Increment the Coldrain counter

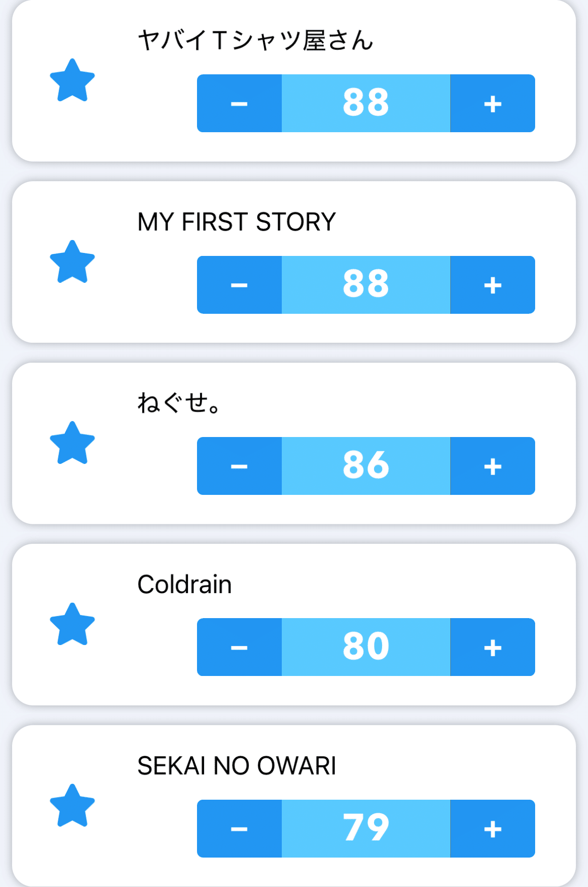click(493, 647)
